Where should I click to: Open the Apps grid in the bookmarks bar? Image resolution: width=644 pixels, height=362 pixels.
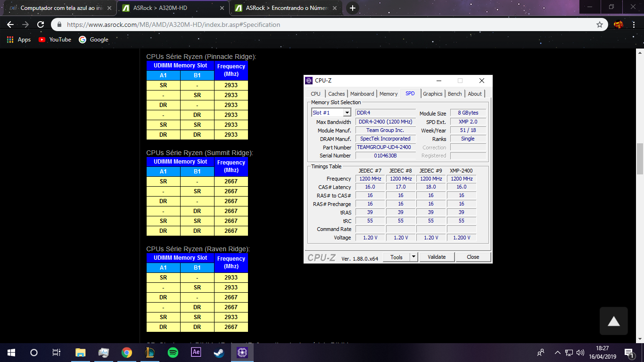19,40
